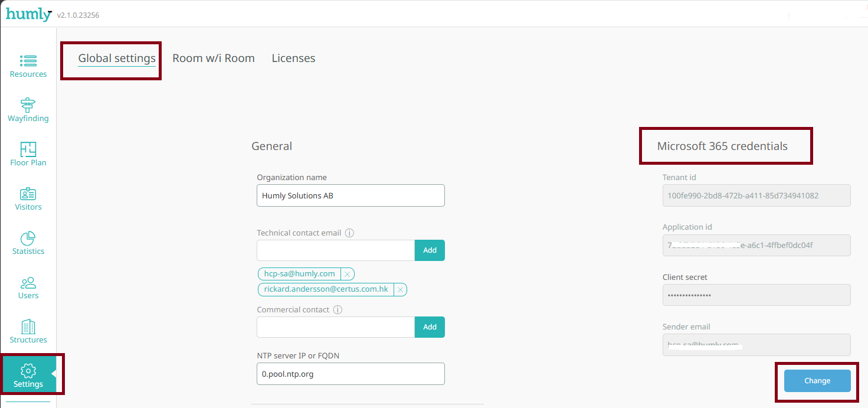The image size is (868, 408).
Task: Open the Licenses tab
Action: 293,58
